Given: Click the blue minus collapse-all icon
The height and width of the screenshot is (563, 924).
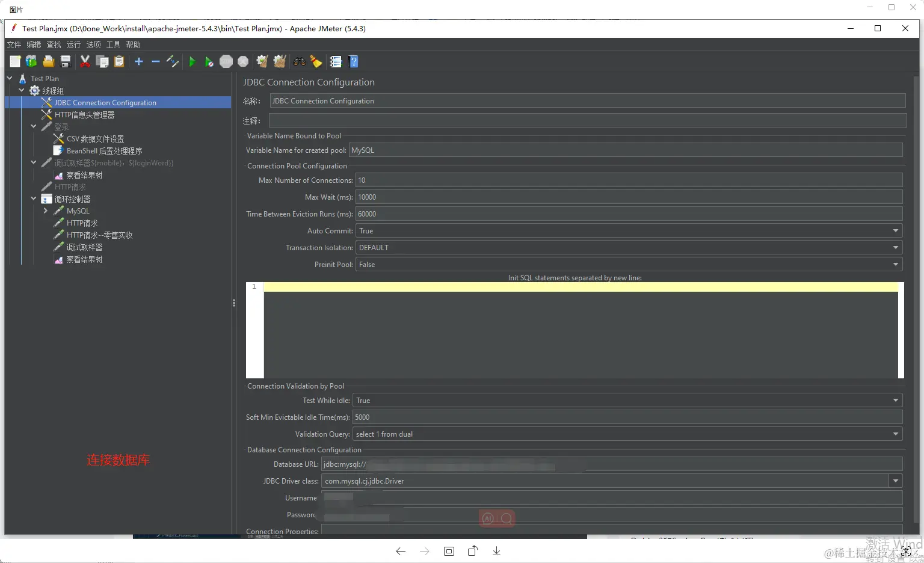Looking at the screenshot, I should coord(156,61).
